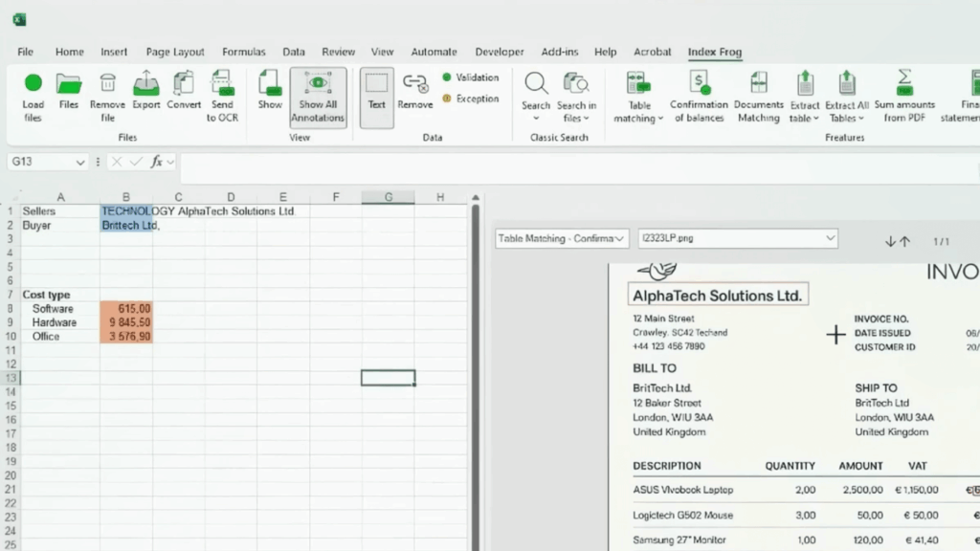Click AlphaTech Solutions Ltd. annotation box
This screenshot has height=551, width=980.
click(x=718, y=295)
